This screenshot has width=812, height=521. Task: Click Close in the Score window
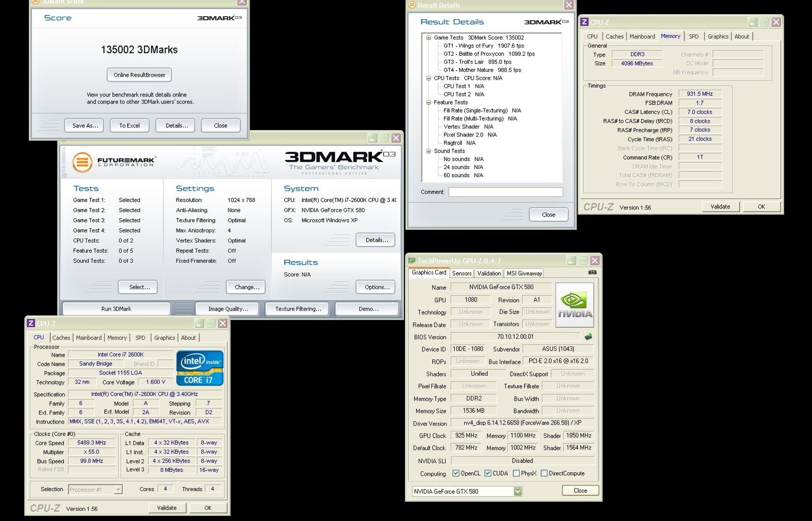[x=221, y=126]
